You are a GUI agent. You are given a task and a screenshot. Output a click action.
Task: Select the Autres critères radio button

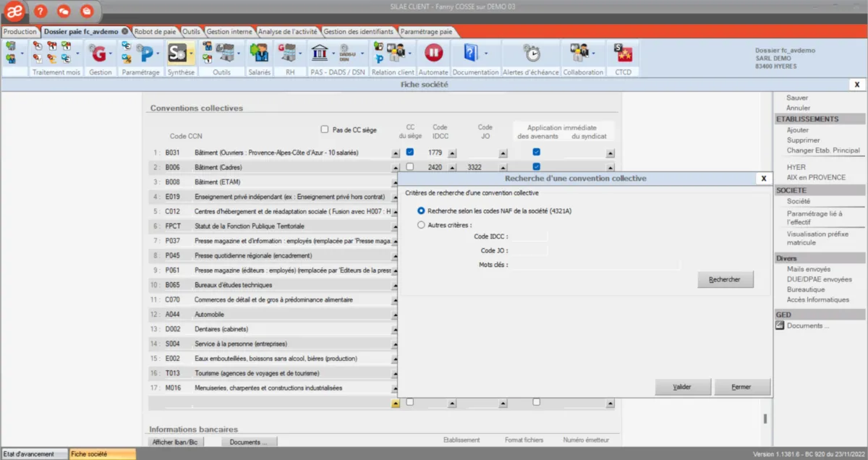(422, 225)
